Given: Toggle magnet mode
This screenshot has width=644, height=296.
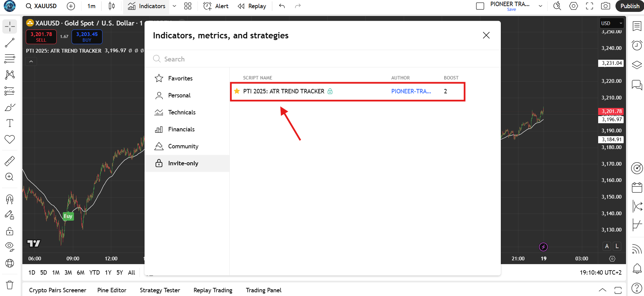Looking at the screenshot, I should (10, 199).
